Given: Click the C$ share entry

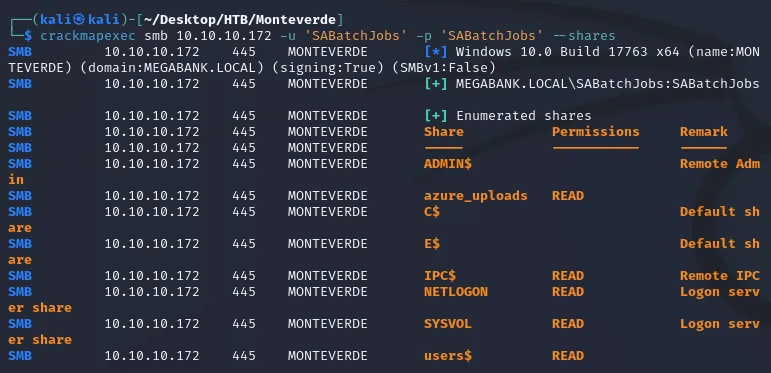Looking at the screenshot, I should [432, 212].
